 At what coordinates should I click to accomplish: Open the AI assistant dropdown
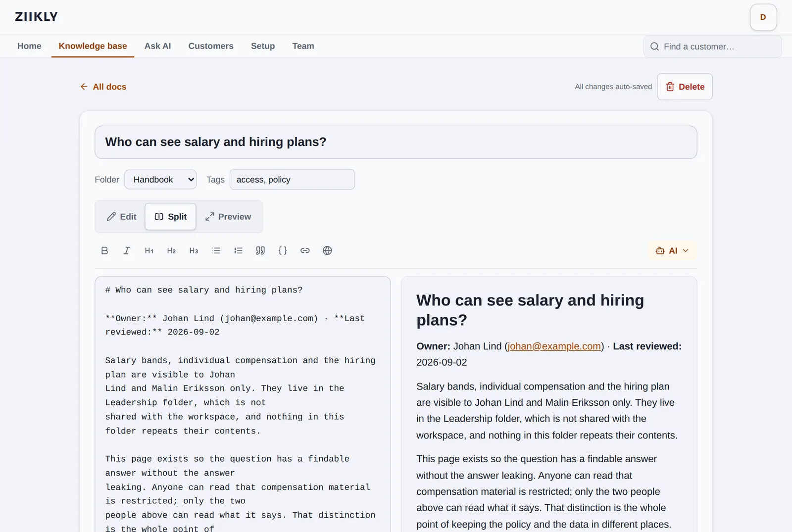(672, 250)
